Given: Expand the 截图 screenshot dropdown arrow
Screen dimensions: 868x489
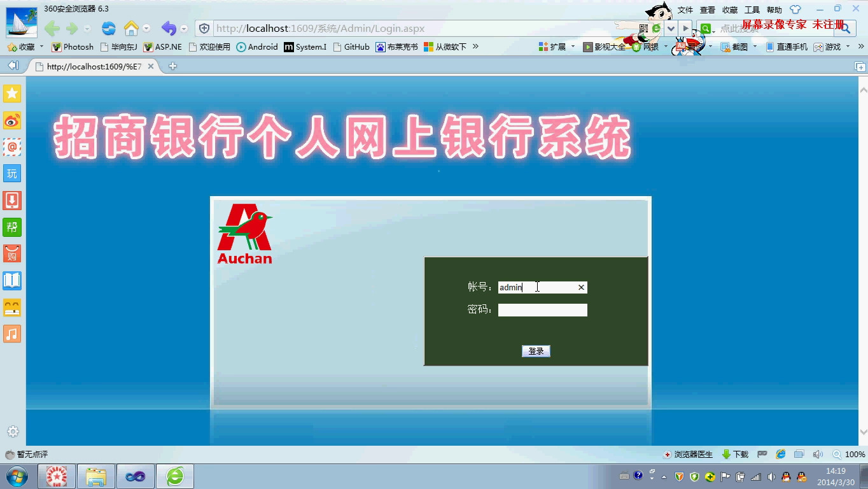Looking at the screenshot, I should click(x=755, y=46).
